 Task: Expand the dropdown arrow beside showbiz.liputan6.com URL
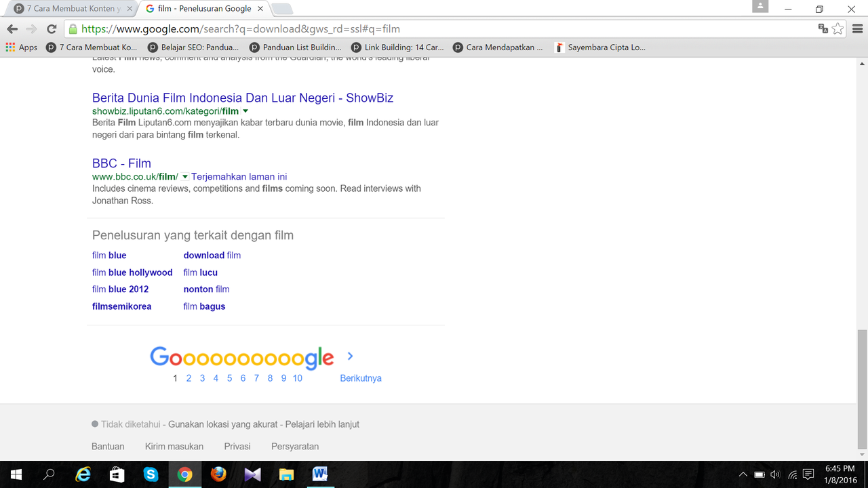(x=245, y=111)
